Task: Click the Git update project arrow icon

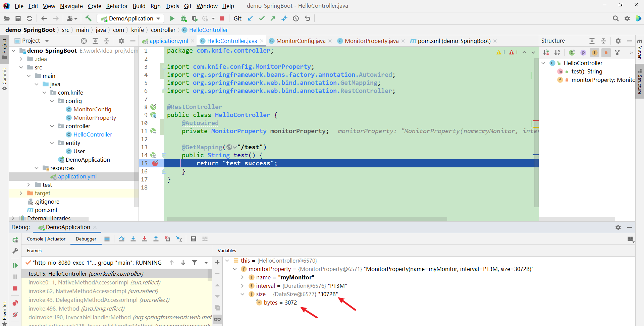Action: (x=250, y=18)
